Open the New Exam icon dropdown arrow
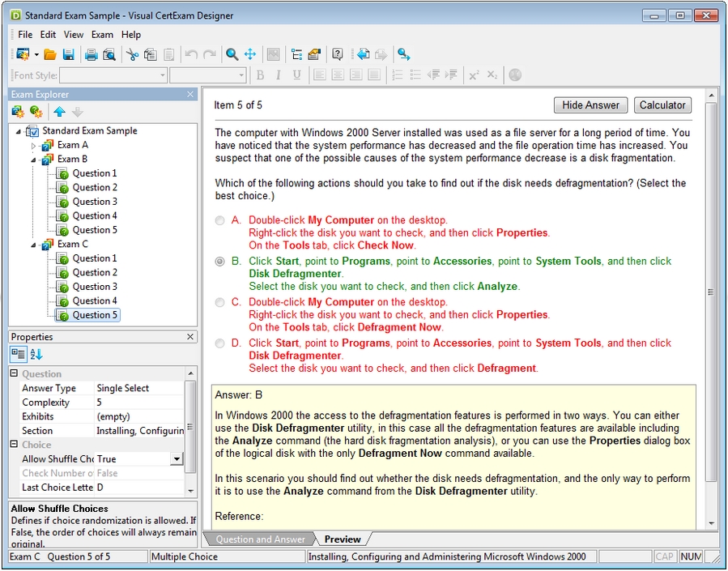This screenshot has width=728, height=571. pos(36,55)
